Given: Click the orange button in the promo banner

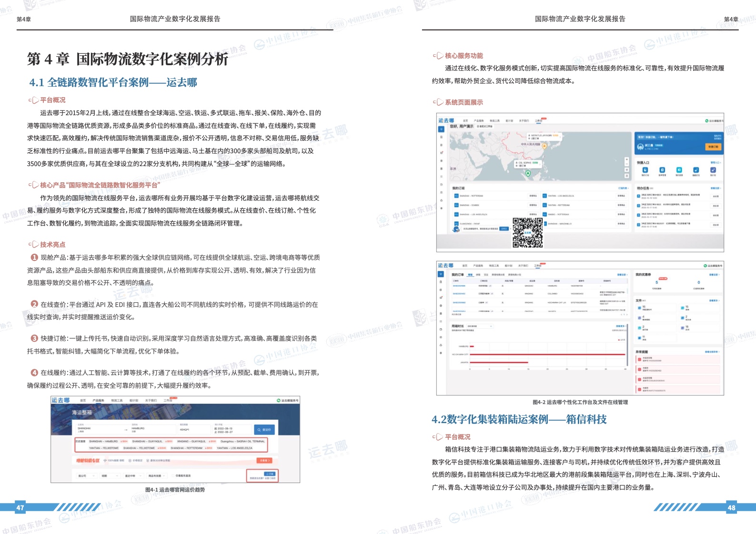Looking at the screenshot, I should [264, 460].
